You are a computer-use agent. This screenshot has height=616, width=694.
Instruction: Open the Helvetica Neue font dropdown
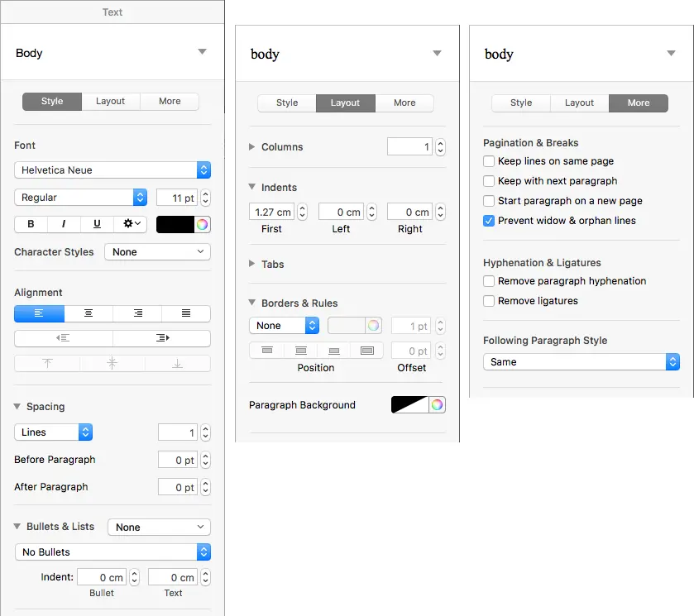click(112, 170)
